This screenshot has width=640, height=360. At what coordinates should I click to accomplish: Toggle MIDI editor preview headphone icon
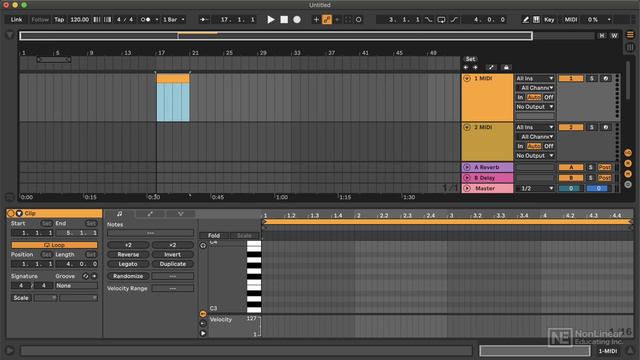[x=203, y=246]
